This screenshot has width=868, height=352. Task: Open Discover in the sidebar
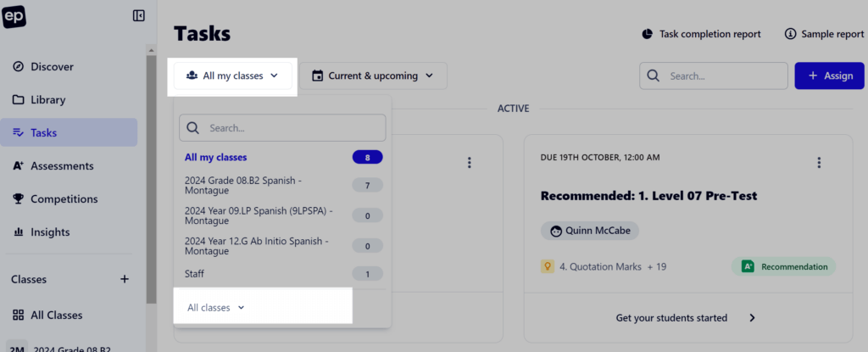(x=69, y=66)
